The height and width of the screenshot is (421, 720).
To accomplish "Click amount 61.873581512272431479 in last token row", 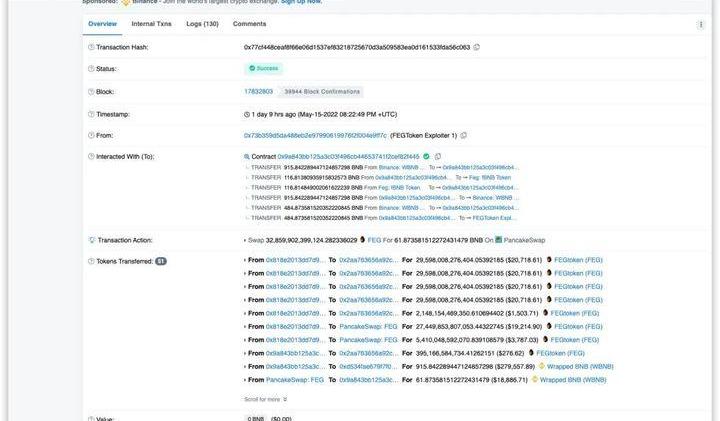I will (453, 380).
